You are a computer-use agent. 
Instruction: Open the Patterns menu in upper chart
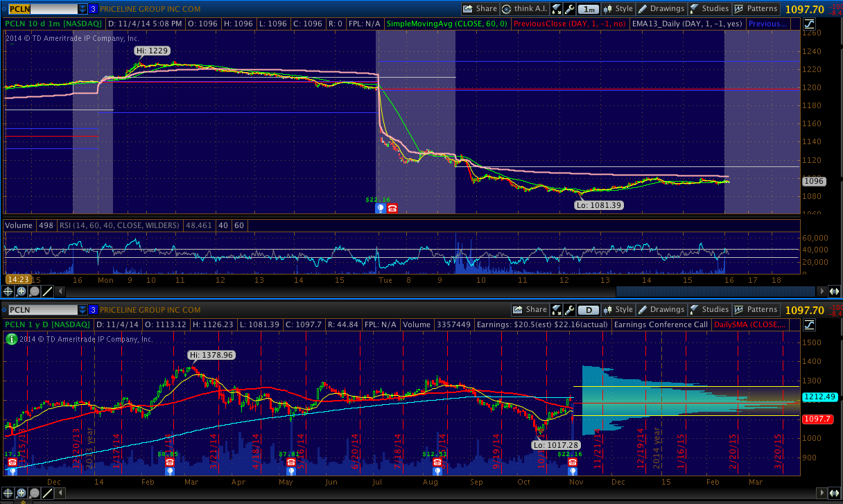756,9
